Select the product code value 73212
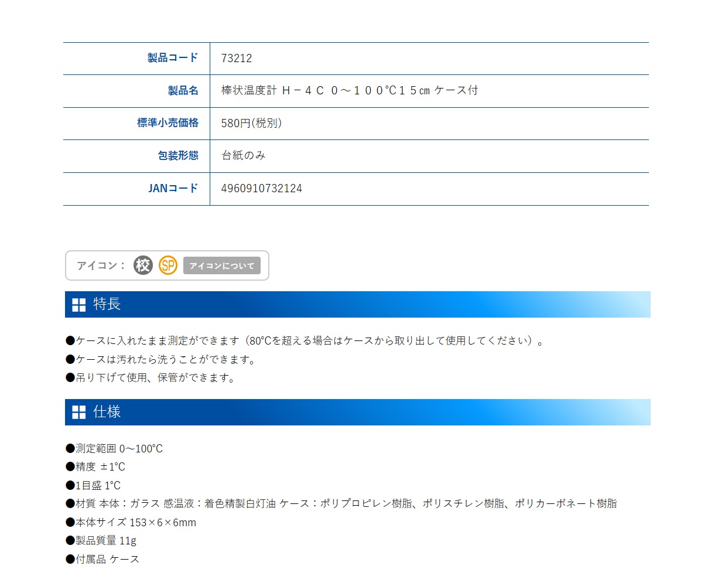 tap(237, 59)
